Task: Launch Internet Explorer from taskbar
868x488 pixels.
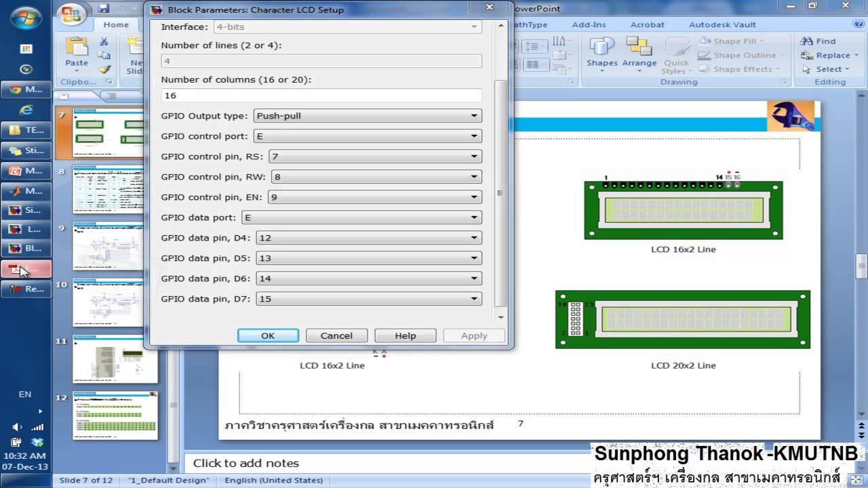Action: 26,110
